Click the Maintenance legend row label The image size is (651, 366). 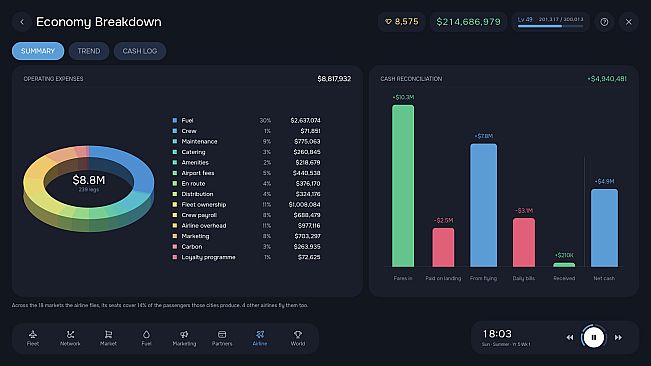(199, 142)
